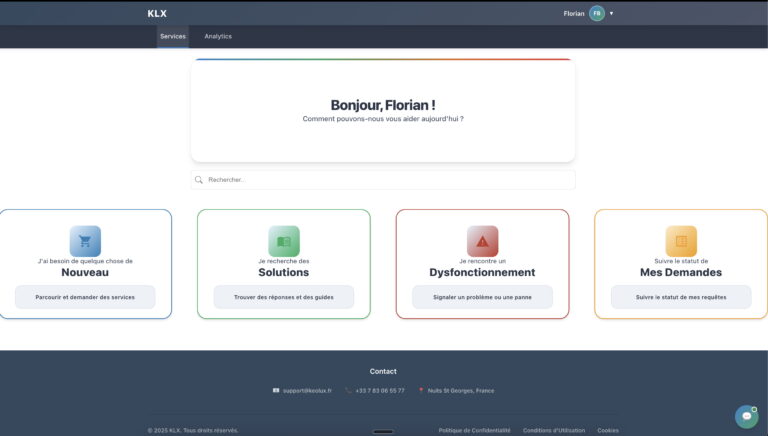Click Nuits St Georges, France address
This screenshot has width=768, height=436.
[461, 390]
